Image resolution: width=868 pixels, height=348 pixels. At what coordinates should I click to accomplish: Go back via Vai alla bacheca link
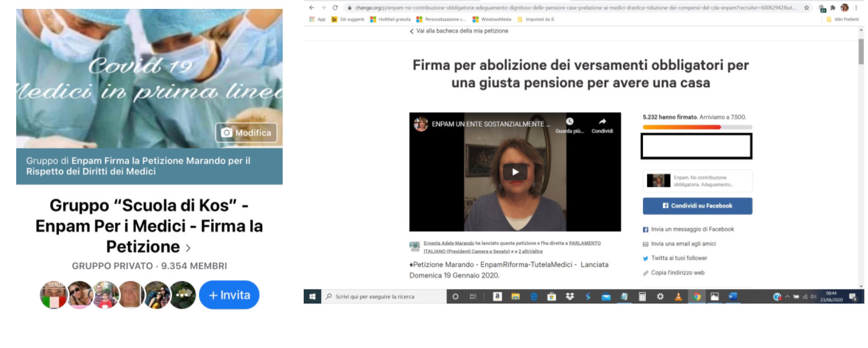[x=459, y=31]
